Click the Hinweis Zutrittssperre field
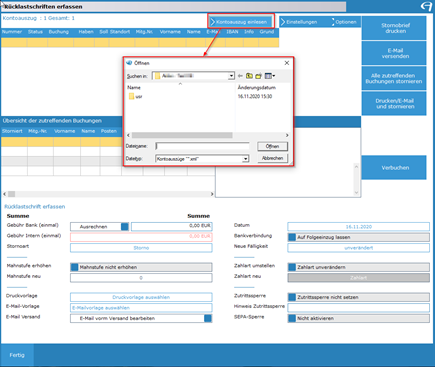435x367 pixels. click(x=358, y=307)
